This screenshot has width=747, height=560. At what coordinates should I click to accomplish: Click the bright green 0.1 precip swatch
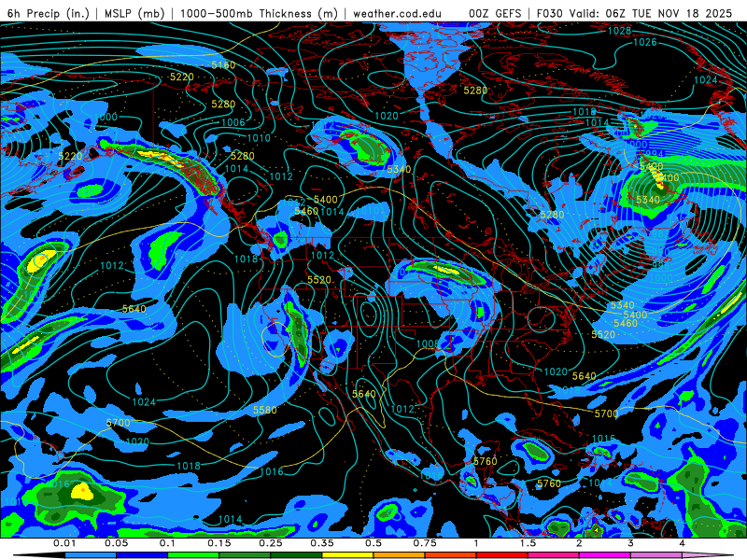[x=193, y=555]
